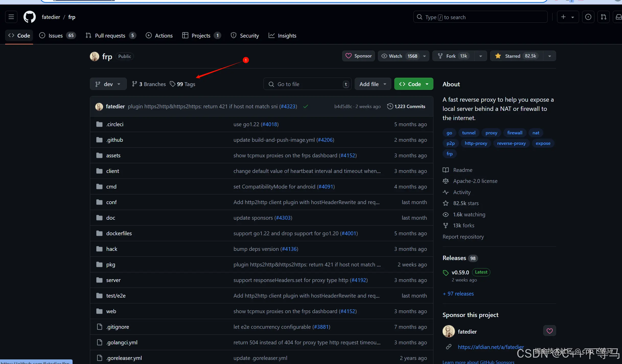Expand the Watch options dropdown arrow
This screenshot has height=364, width=622.
[424, 56]
